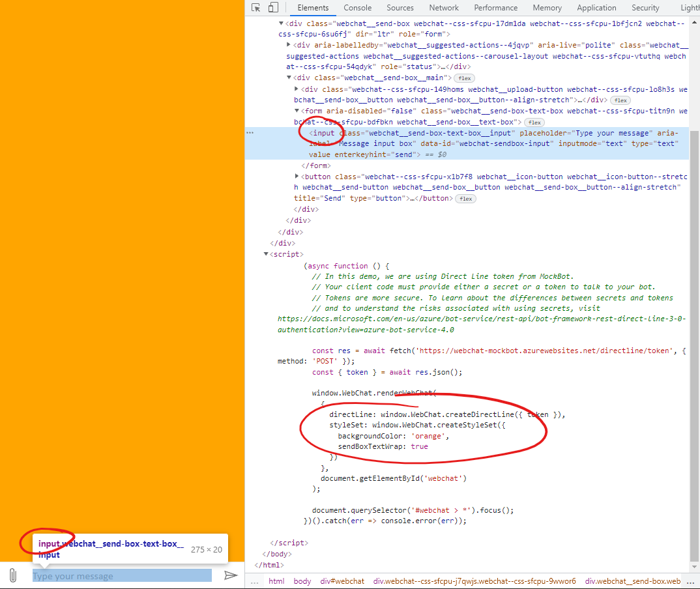This screenshot has width=700, height=589.
Task: Open the Console tab
Action: [x=357, y=8]
